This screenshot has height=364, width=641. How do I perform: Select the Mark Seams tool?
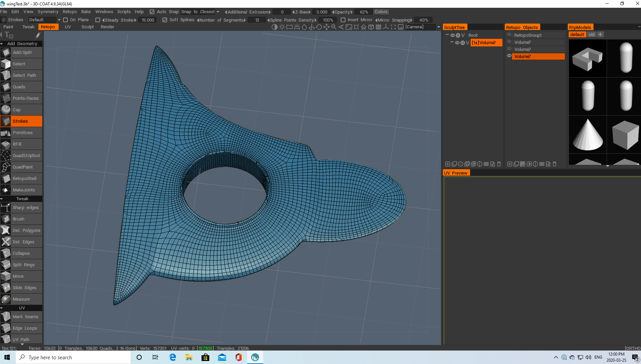[21, 316]
